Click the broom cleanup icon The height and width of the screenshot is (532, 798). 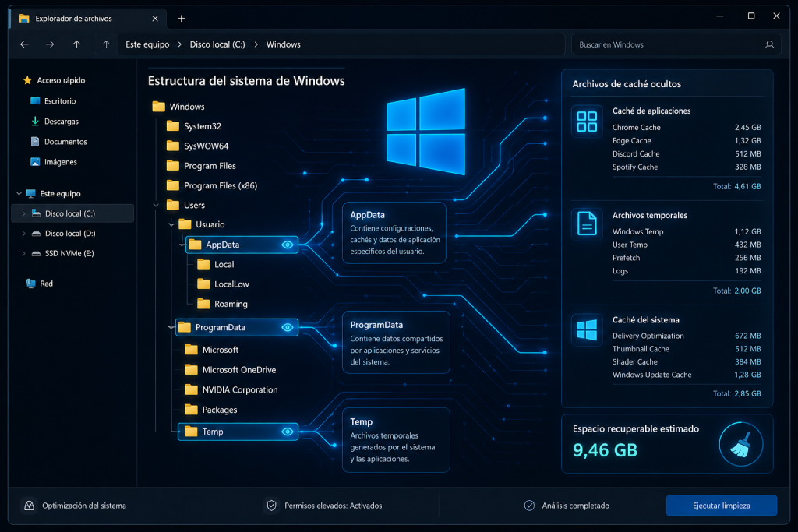pos(740,444)
